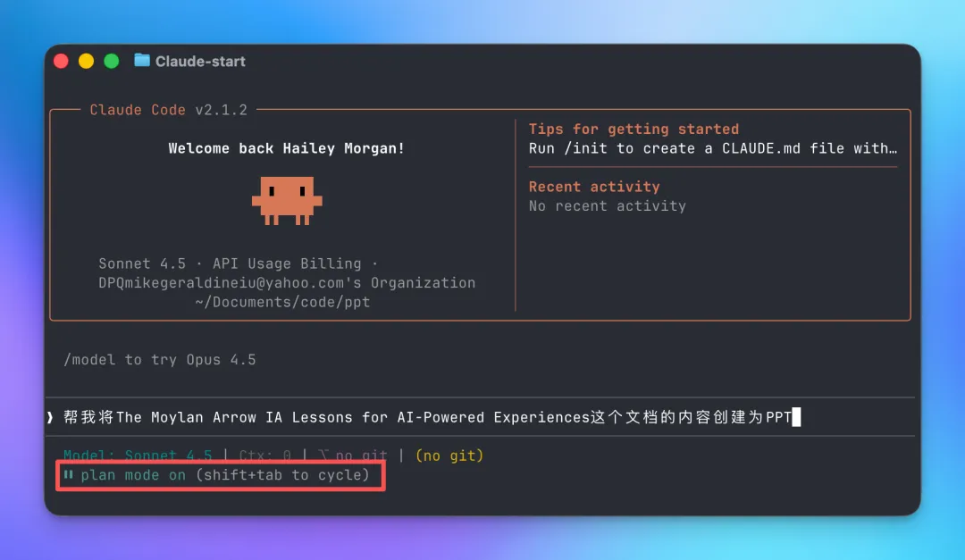Toggle the plan mode on indicator
The width and height of the screenshot is (965, 560).
click(133, 475)
